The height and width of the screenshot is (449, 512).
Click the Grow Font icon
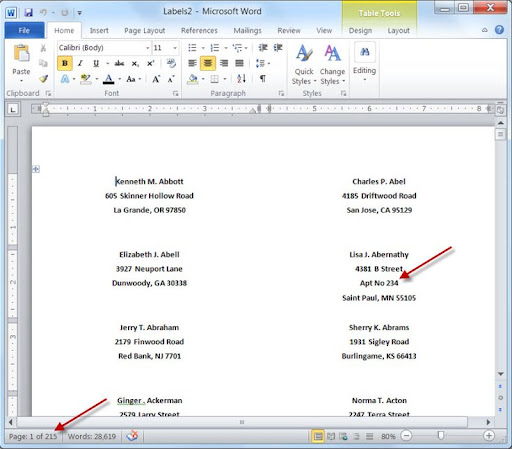pos(156,79)
